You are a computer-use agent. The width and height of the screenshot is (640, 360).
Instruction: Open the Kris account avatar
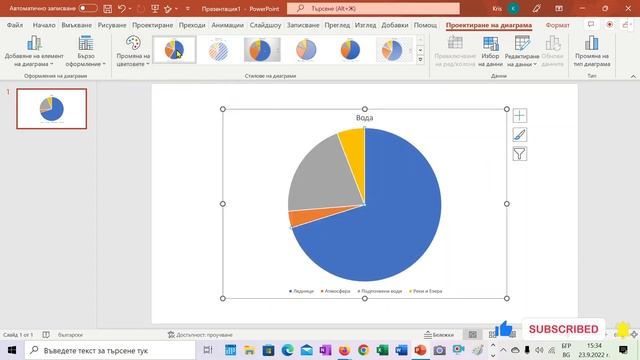(x=513, y=9)
